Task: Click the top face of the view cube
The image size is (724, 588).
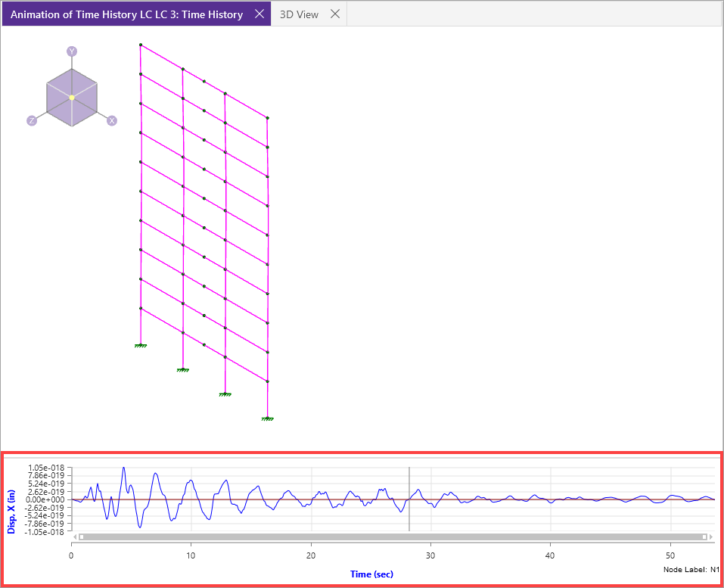Action: 72,83
